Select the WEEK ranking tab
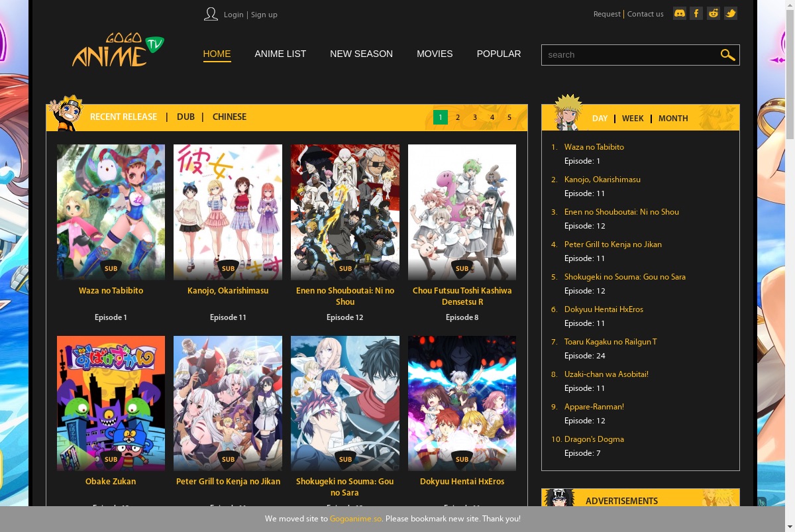Screen dimensions: 795x532 [x=633, y=118]
